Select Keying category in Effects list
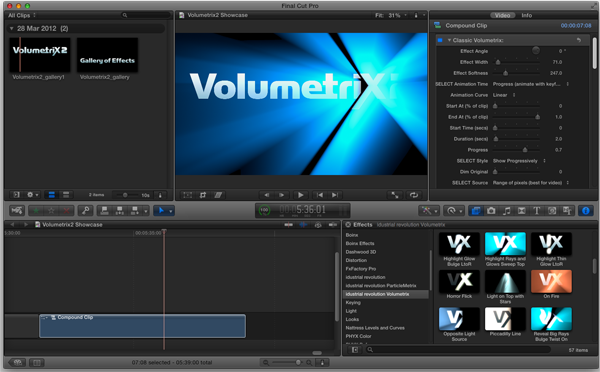Screen dimensions: 600x372 click(x=353, y=302)
